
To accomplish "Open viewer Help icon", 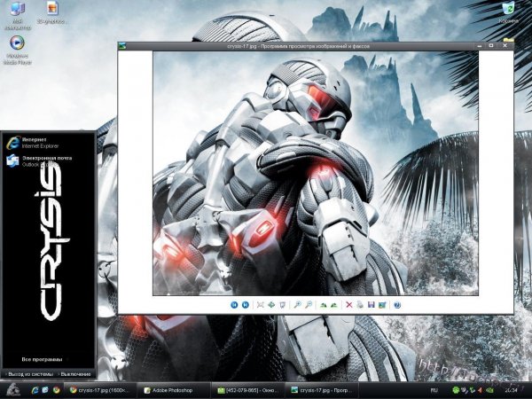I will coord(397,305).
